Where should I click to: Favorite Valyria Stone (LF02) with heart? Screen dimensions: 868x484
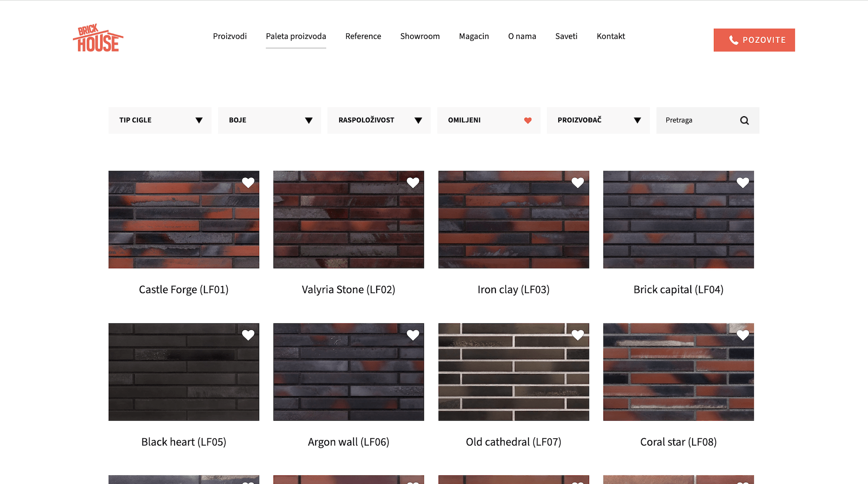pyautogui.click(x=413, y=183)
